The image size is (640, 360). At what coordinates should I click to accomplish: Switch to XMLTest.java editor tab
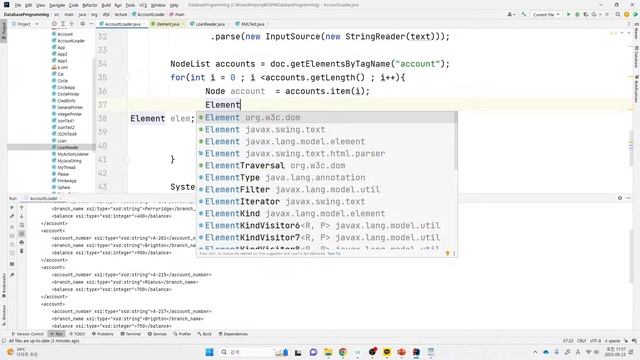pos(252,24)
